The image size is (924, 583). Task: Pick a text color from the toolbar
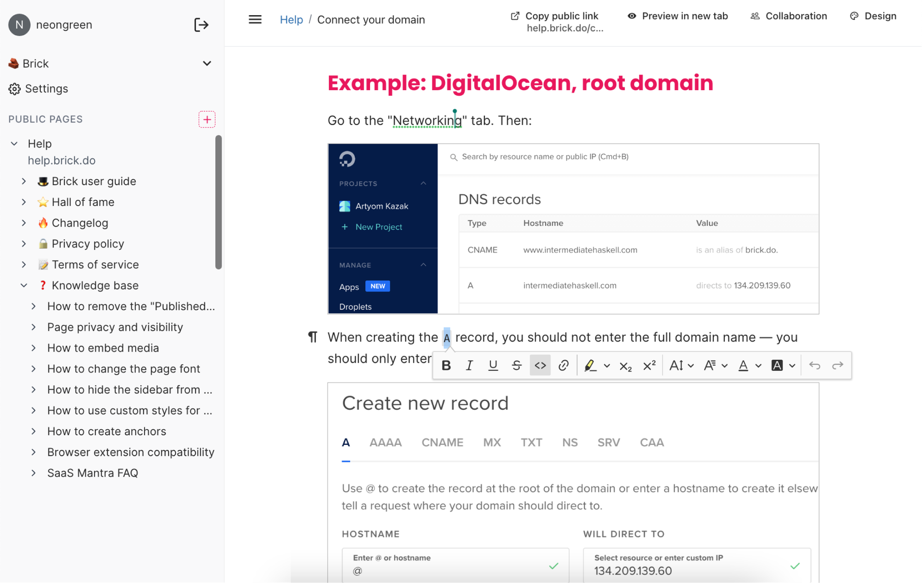(x=743, y=365)
